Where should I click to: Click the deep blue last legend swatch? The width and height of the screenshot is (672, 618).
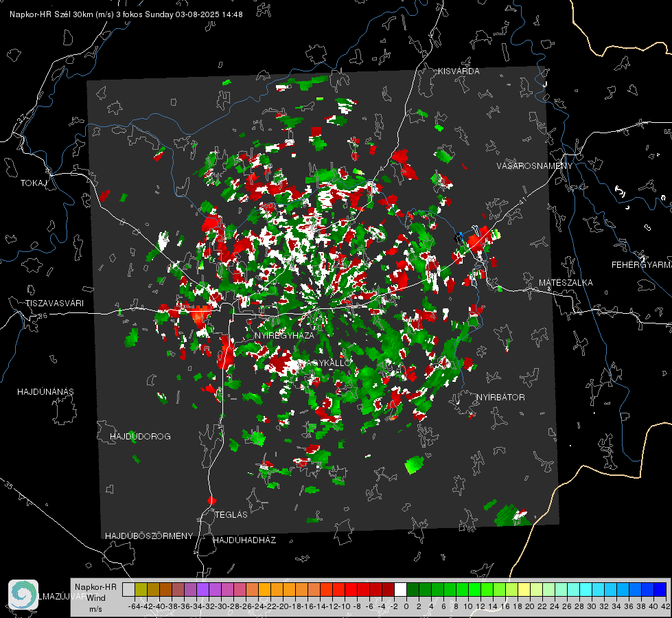(660, 590)
